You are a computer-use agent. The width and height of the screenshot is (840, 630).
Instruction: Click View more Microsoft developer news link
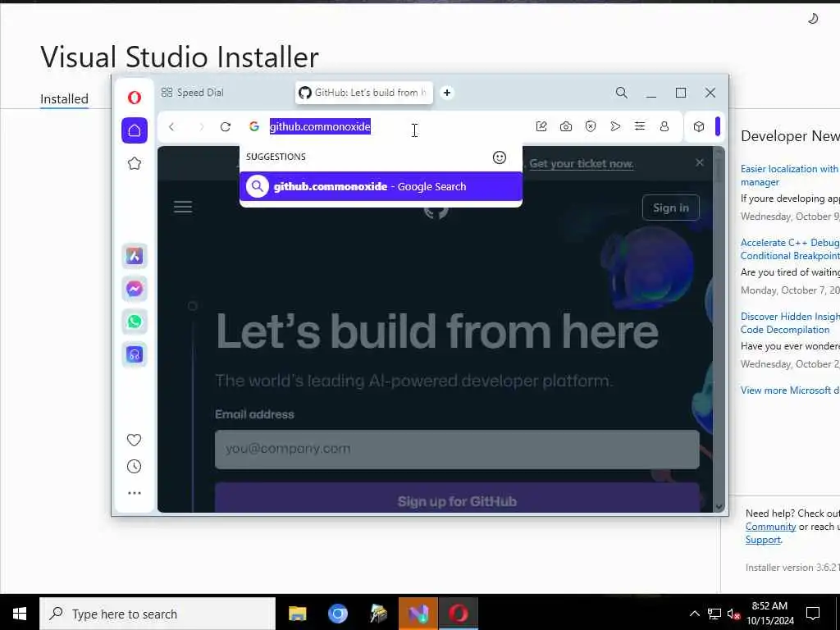(790, 390)
